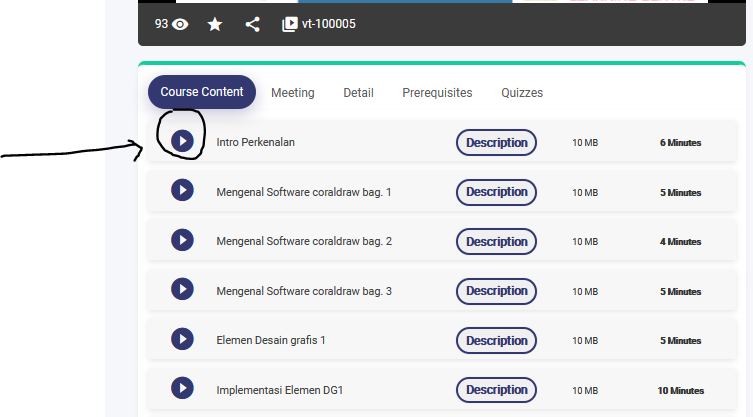Open Description for Intro Perkenalan
Viewport: 753px width, 417px height.
click(496, 142)
